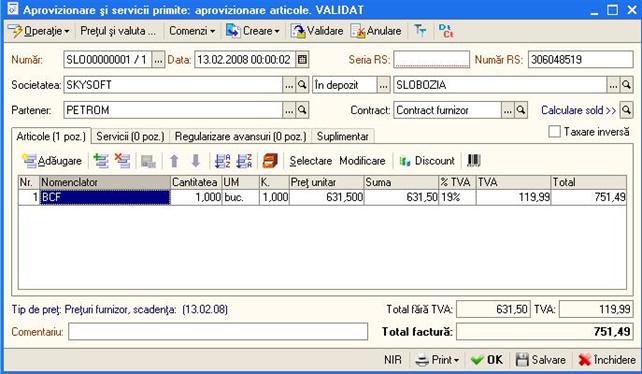642x374 pixels.
Task: Search partner with magnifier next to PETROM
Action: [x=302, y=110]
